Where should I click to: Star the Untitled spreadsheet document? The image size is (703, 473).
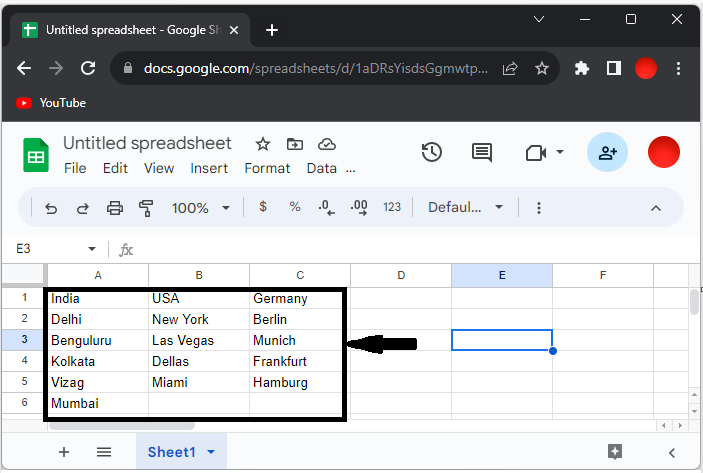(262, 144)
